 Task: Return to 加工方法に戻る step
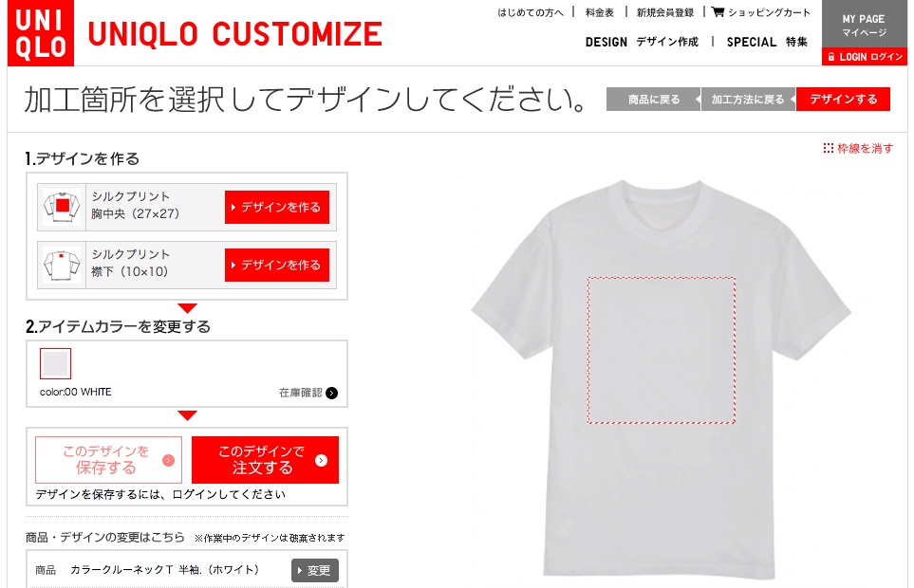pyautogui.click(x=748, y=99)
